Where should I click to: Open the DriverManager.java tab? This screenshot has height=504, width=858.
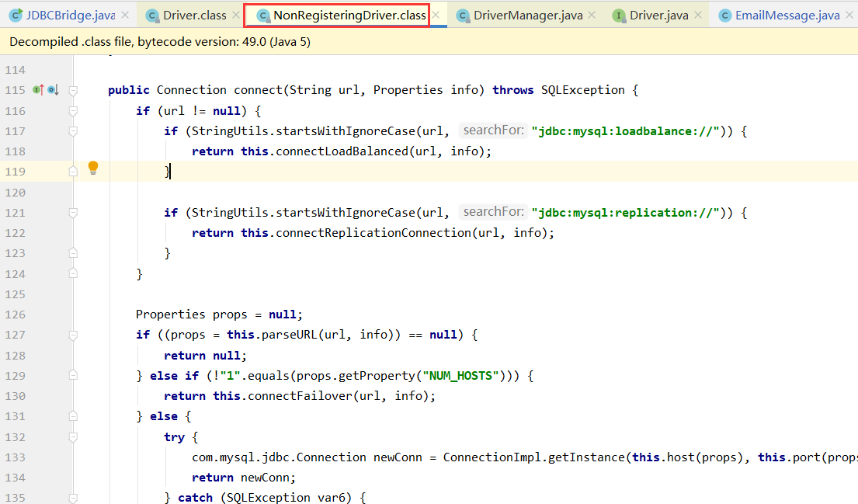pos(527,16)
